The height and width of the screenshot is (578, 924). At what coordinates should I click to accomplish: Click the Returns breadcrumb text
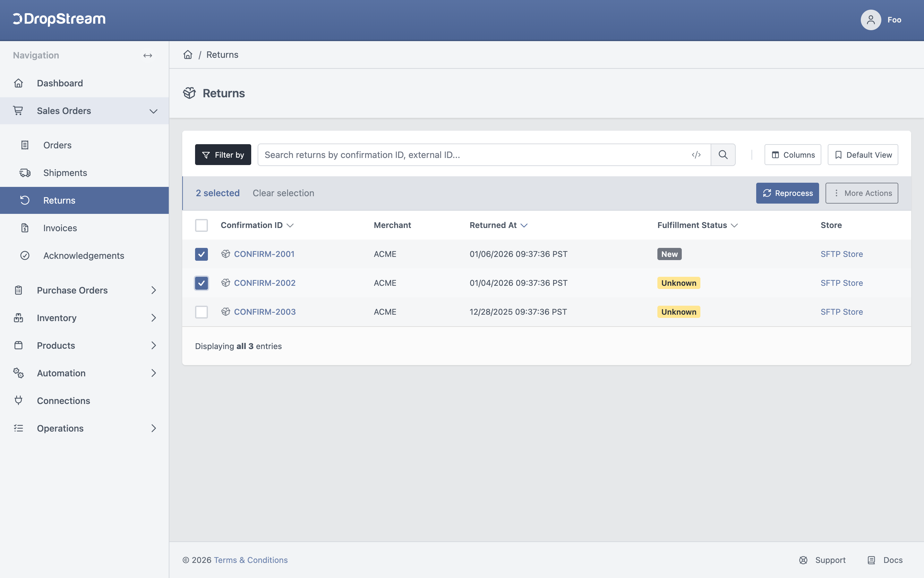click(222, 55)
